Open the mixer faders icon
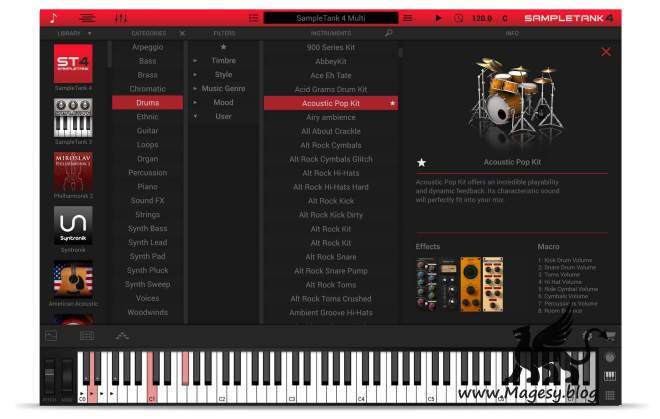This screenshot has width=660, height=419. coord(121,18)
